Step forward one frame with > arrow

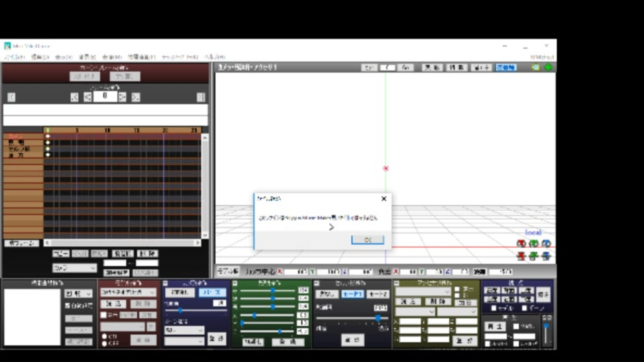(122, 97)
